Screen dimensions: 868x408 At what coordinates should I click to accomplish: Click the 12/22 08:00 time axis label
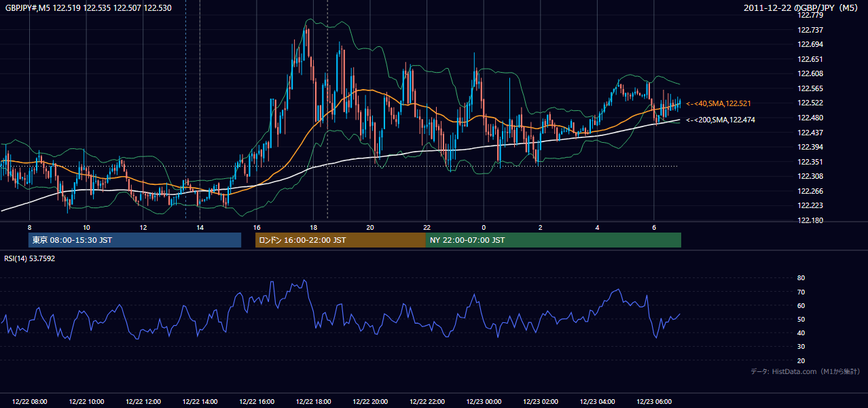(29, 402)
